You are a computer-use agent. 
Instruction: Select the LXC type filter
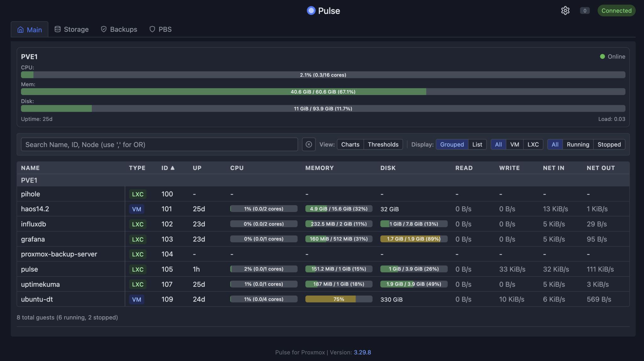coord(533,144)
